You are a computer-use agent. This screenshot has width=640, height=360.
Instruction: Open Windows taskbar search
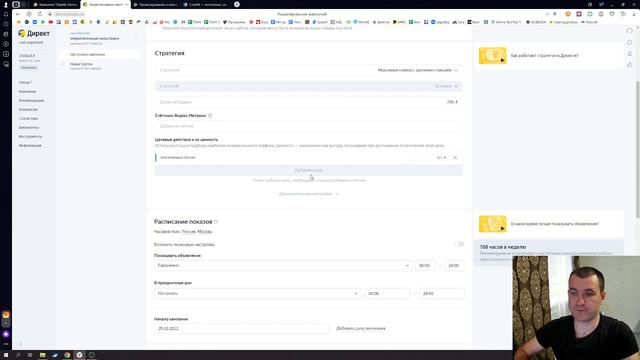tap(18, 355)
